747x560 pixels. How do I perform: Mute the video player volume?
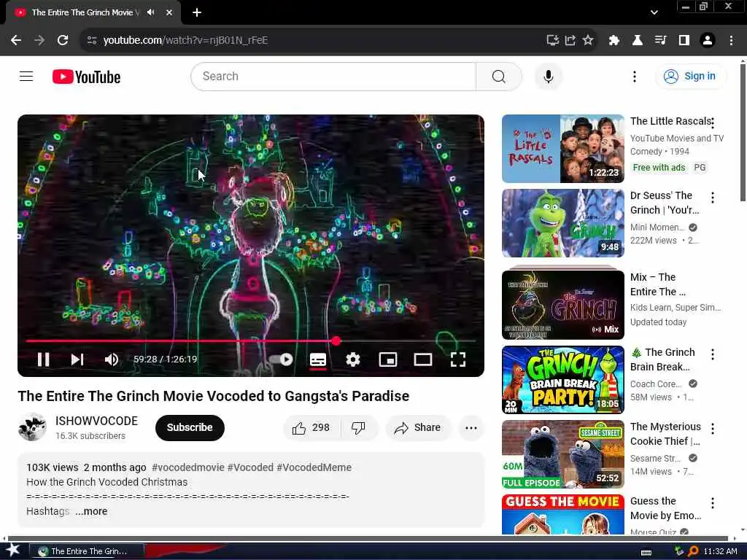click(112, 359)
